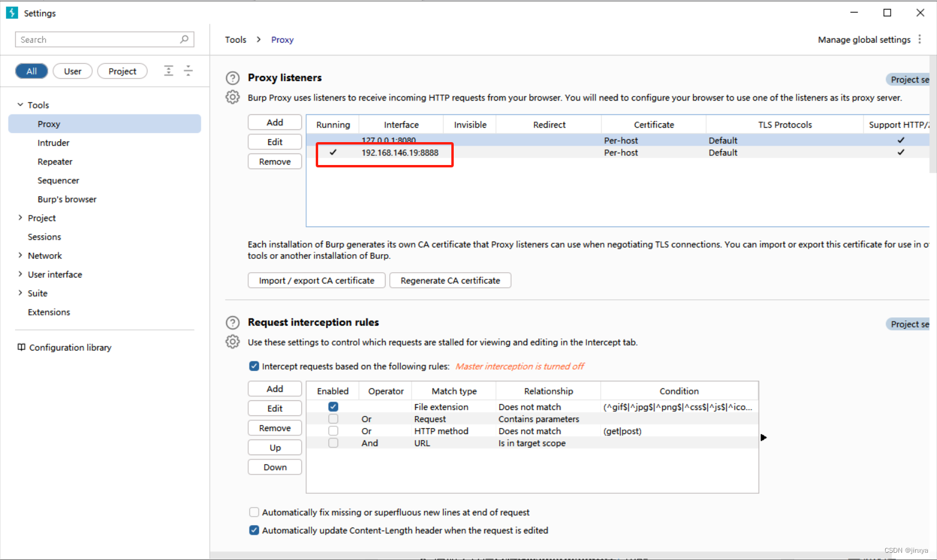Viewport: 937px width, 560px height.
Task: Open Proxy settings in sidebar
Action: tap(105, 124)
